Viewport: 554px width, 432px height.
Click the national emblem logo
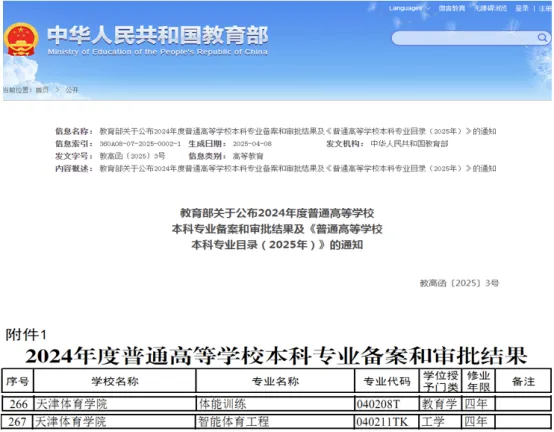[21, 39]
